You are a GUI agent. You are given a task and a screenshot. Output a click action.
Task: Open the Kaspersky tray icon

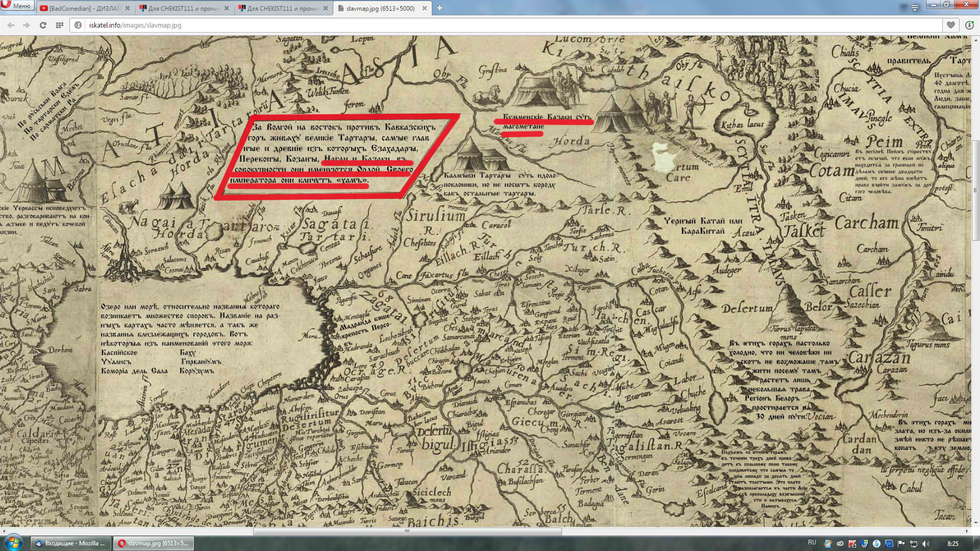[x=852, y=543]
